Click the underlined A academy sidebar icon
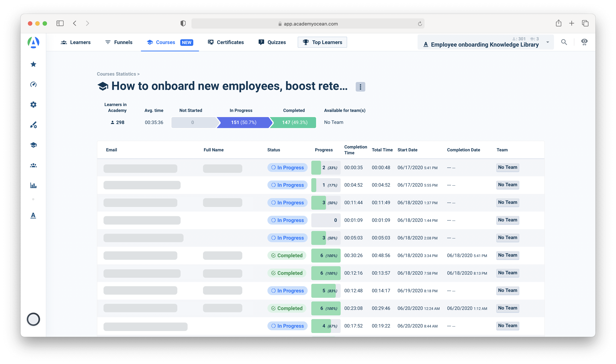The image size is (616, 364). pos(33,215)
